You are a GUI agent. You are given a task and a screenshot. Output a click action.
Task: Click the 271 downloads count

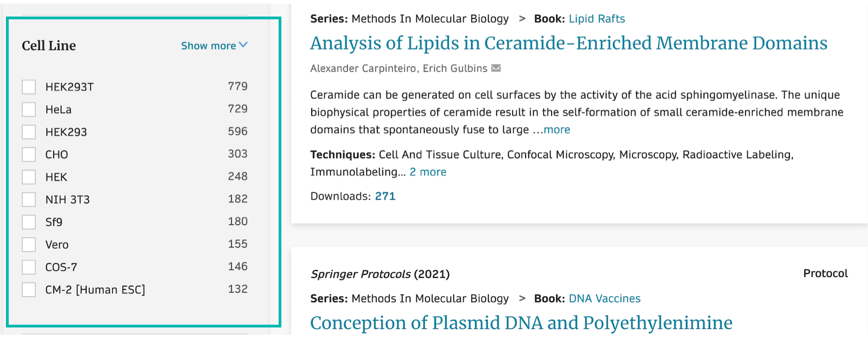coord(385,196)
